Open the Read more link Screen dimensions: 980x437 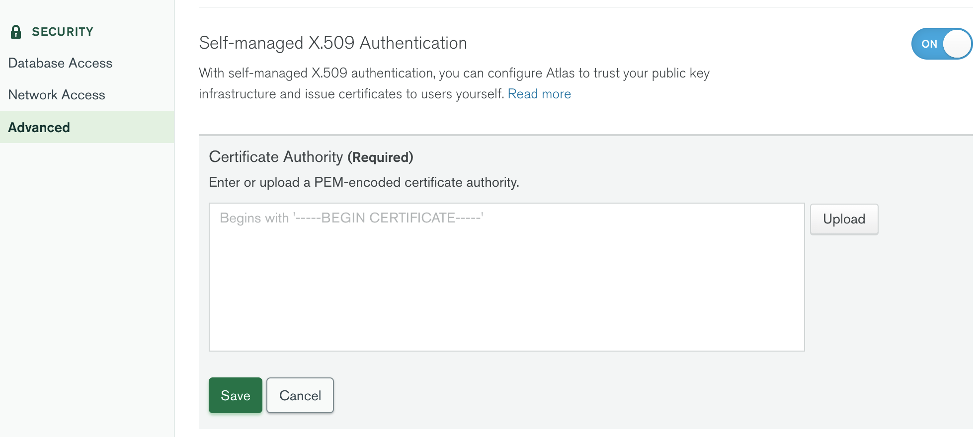click(x=539, y=94)
